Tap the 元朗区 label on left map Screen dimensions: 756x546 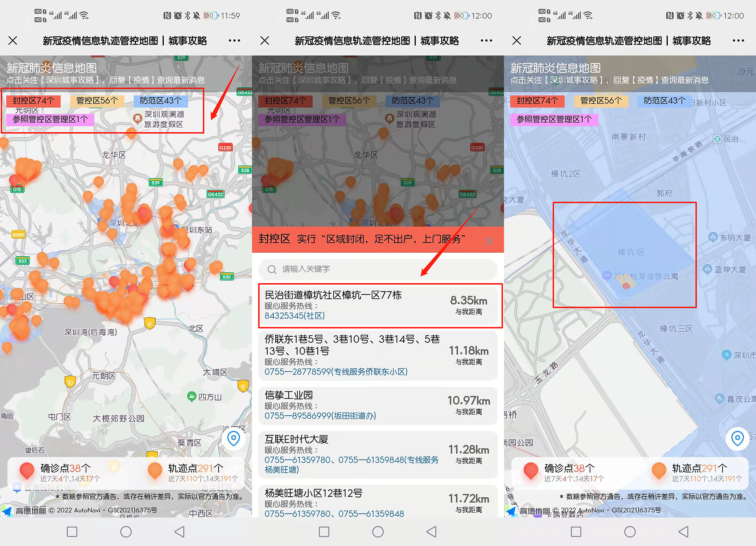coord(104,376)
